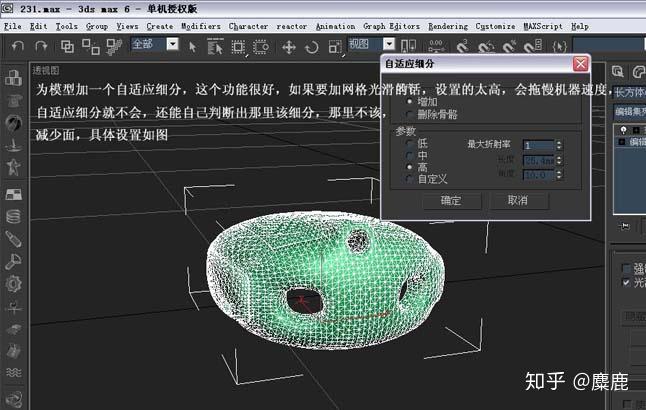The height and width of the screenshot is (410, 646).
Task: Click the star shape icon in the left sidebar
Action: [x=13, y=167]
